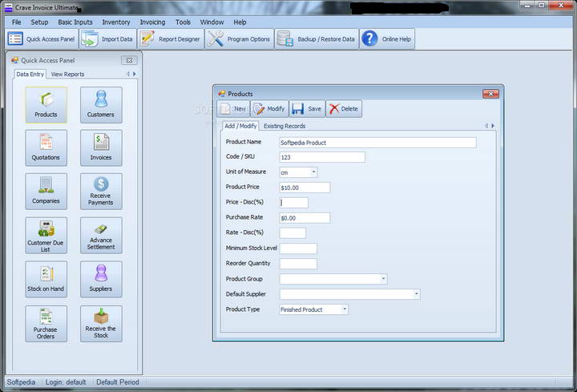Screen dimensions: 577x392
Task: Open the Product Type dropdown
Action: (345, 309)
